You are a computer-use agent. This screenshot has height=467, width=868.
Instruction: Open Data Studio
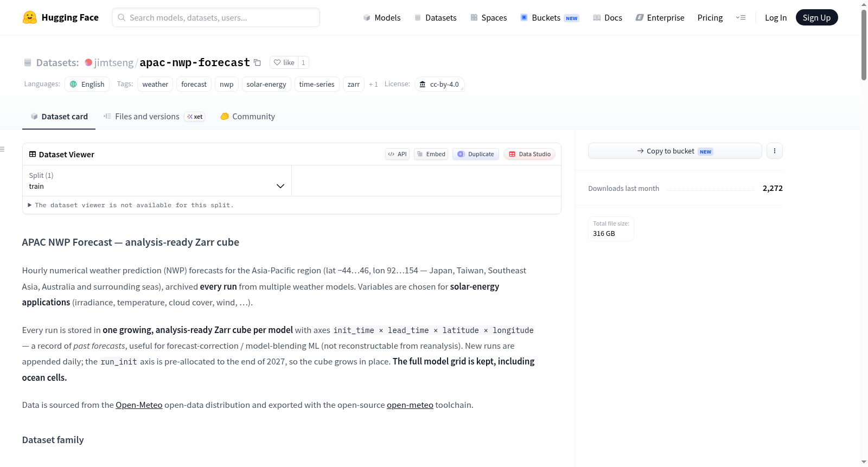(x=529, y=154)
